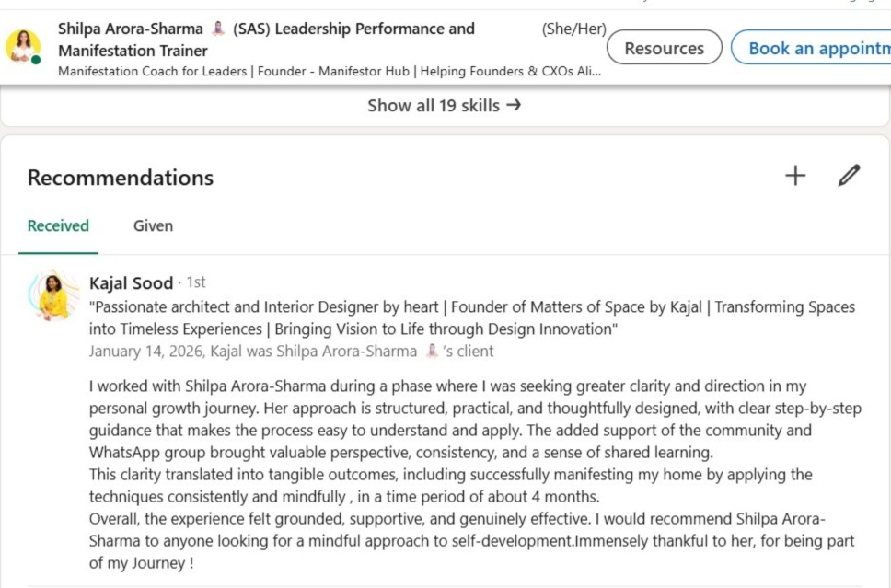This screenshot has width=891, height=588.
Task: Click the meditation emoji beside Shilpa's header name
Action: click(x=218, y=29)
